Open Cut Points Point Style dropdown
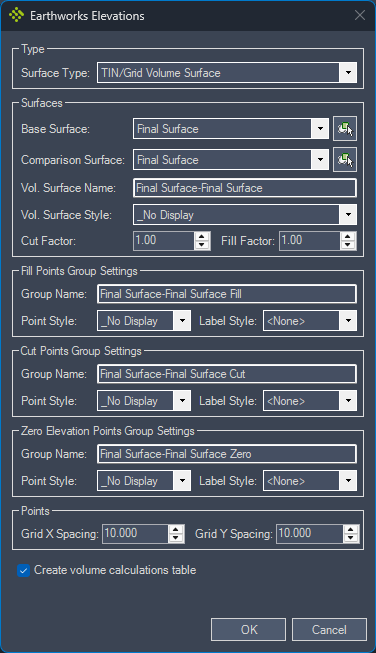Screen dimensions: 376x653 (182, 401)
